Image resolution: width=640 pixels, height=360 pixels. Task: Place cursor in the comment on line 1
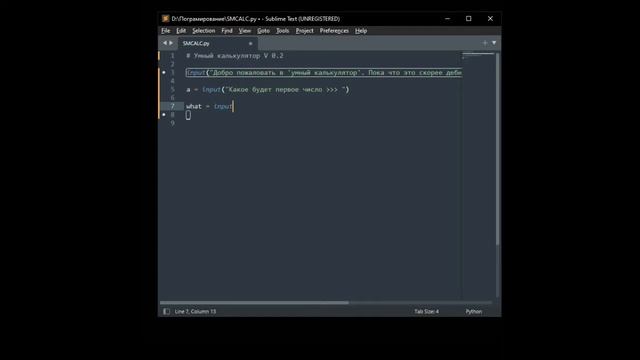235,56
